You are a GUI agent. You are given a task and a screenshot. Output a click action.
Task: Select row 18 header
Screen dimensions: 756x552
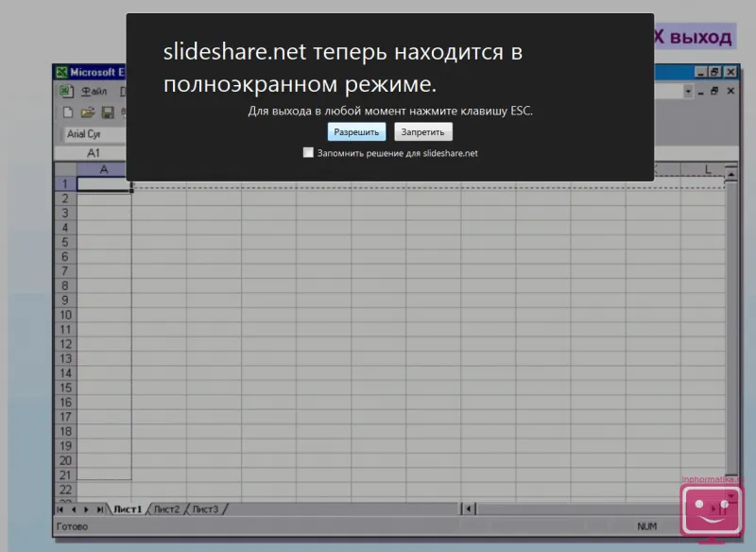tap(65, 431)
